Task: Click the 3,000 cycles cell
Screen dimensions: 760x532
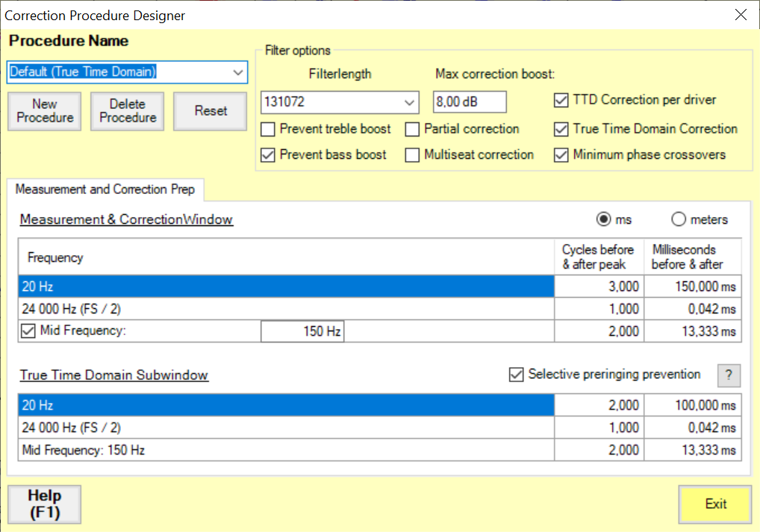Action: (x=599, y=287)
